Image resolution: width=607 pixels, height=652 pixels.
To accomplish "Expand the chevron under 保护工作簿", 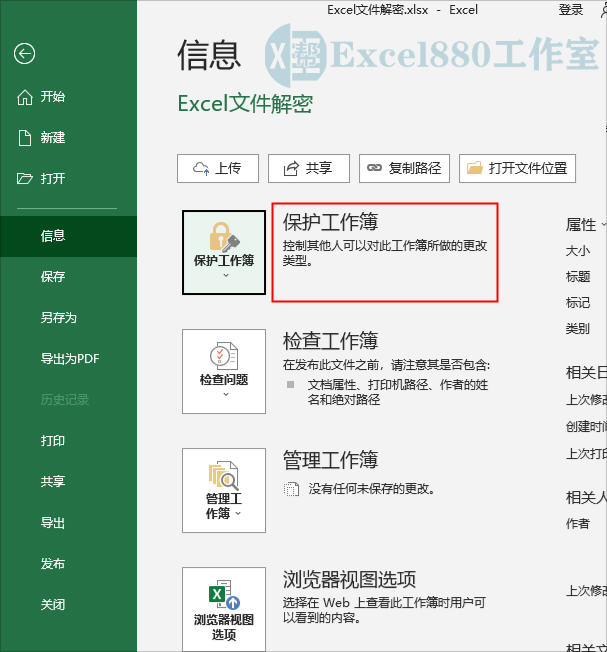I will [226, 275].
